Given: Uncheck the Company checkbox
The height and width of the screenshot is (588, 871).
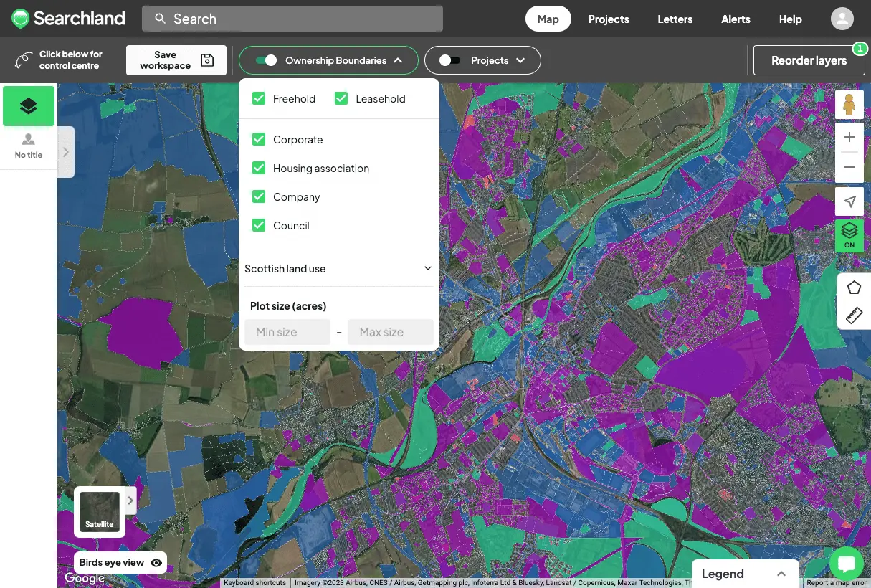Looking at the screenshot, I should tap(259, 196).
